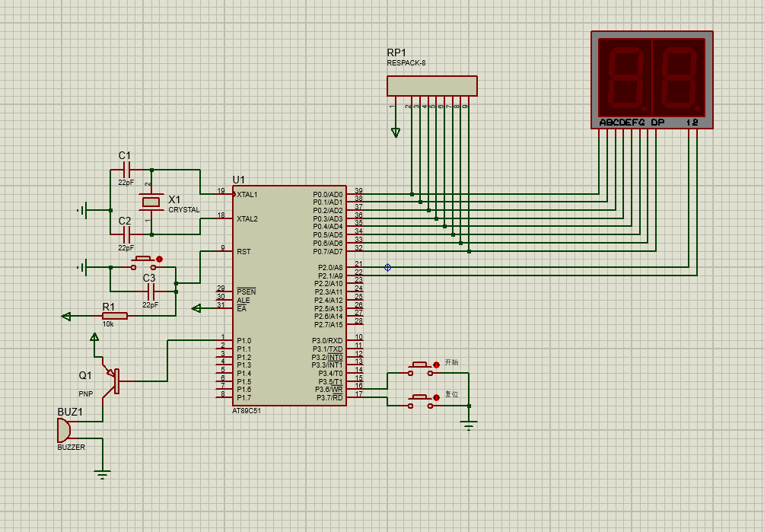
Task: Click the CRYSTAL value label
Action: 184,210
